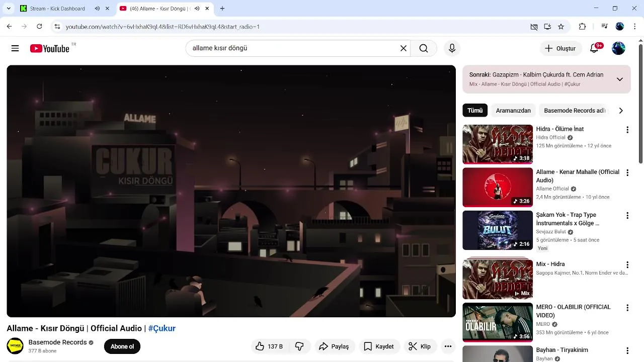Click third-party cookies eye icon

pyautogui.click(x=534, y=27)
